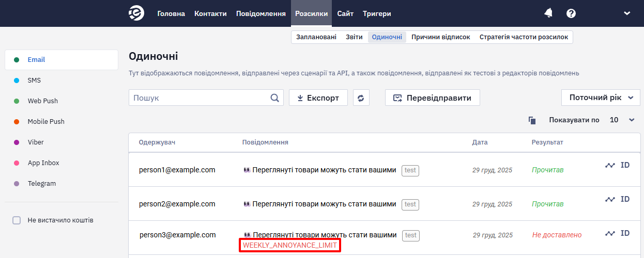This screenshot has height=258, width=644.
Task: Open message title in person1 row
Action: point(319,170)
